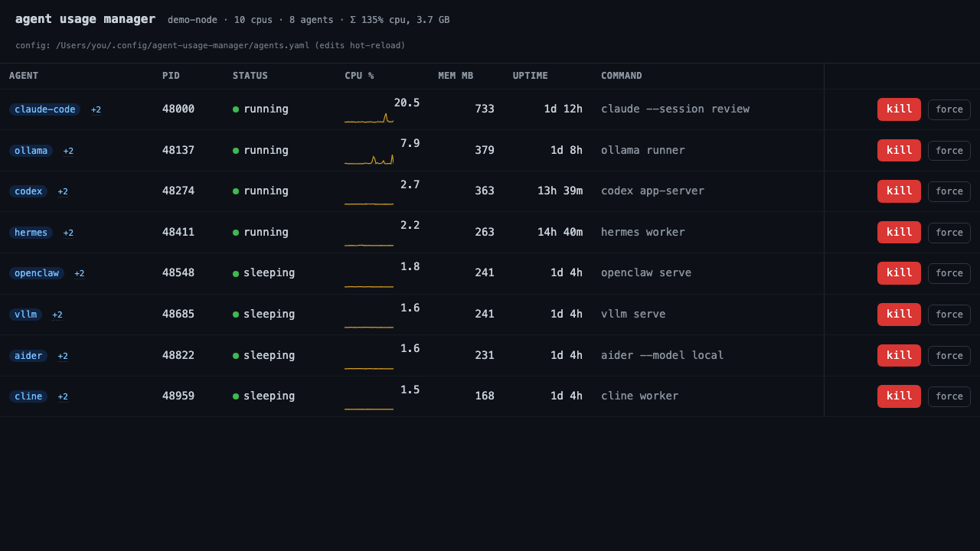Screen dimensions: 980x551
Task: Open the codex CPU sparkline chart
Action: click(x=369, y=201)
